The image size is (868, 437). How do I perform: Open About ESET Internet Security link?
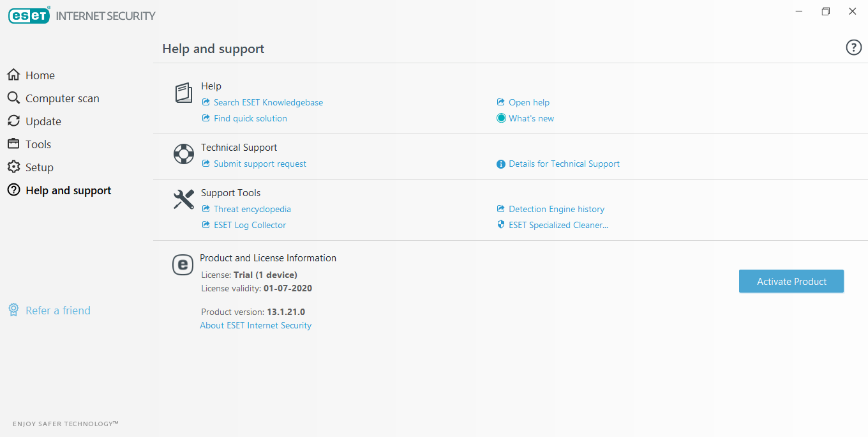click(x=256, y=325)
